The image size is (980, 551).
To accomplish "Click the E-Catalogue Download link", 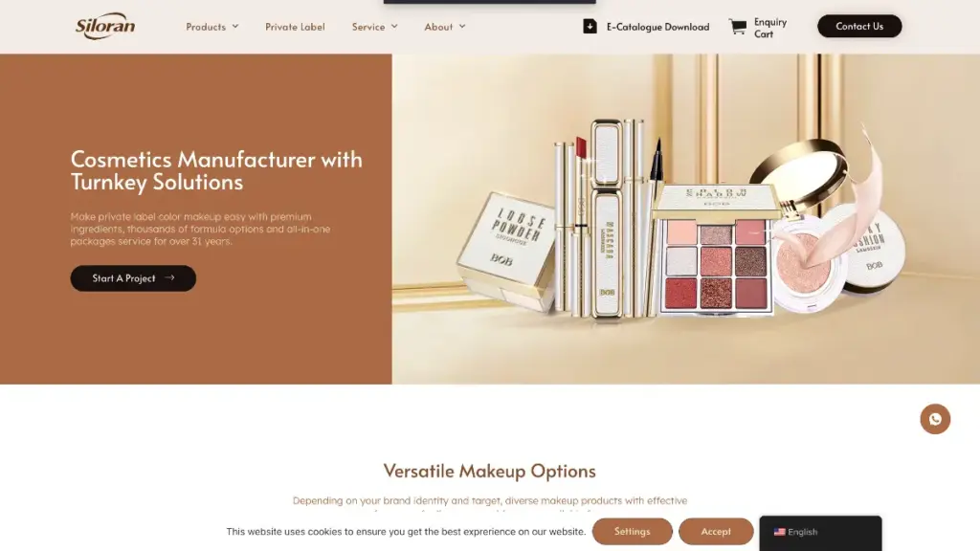I will point(657,27).
